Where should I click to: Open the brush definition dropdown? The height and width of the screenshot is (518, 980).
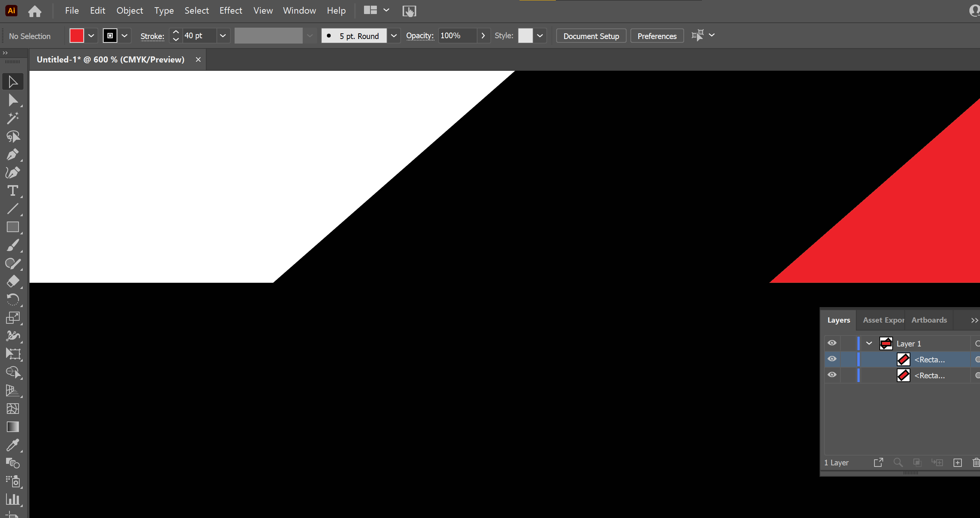click(x=394, y=36)
